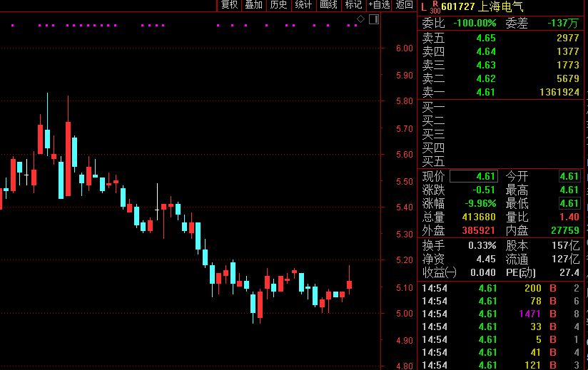
Task: Click the red L marker beside stock code
Action: 424,6
